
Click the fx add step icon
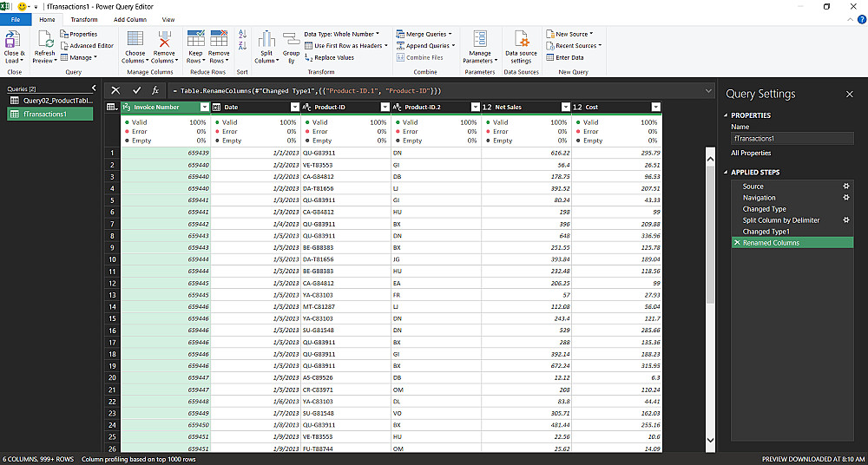(155, 90)
